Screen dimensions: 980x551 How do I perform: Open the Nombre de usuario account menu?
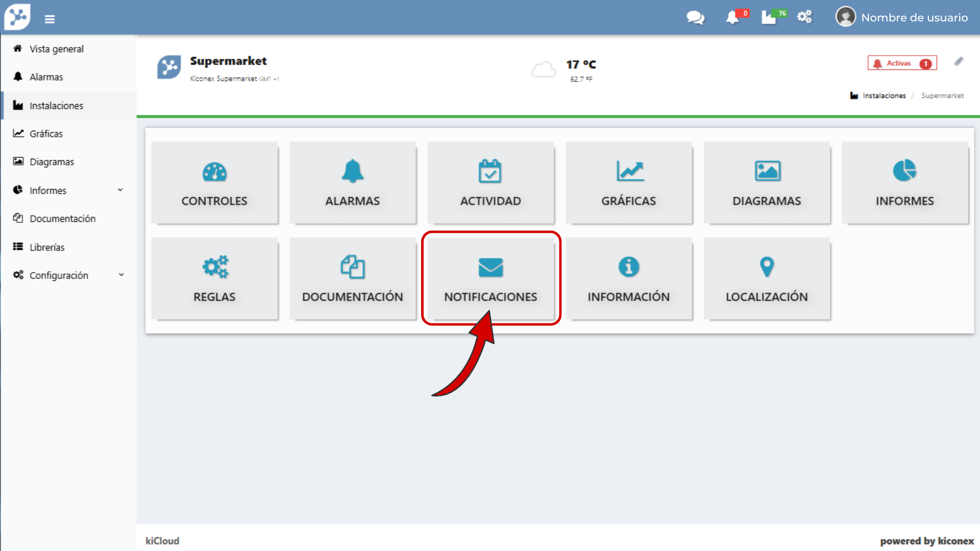pos(902,17)
